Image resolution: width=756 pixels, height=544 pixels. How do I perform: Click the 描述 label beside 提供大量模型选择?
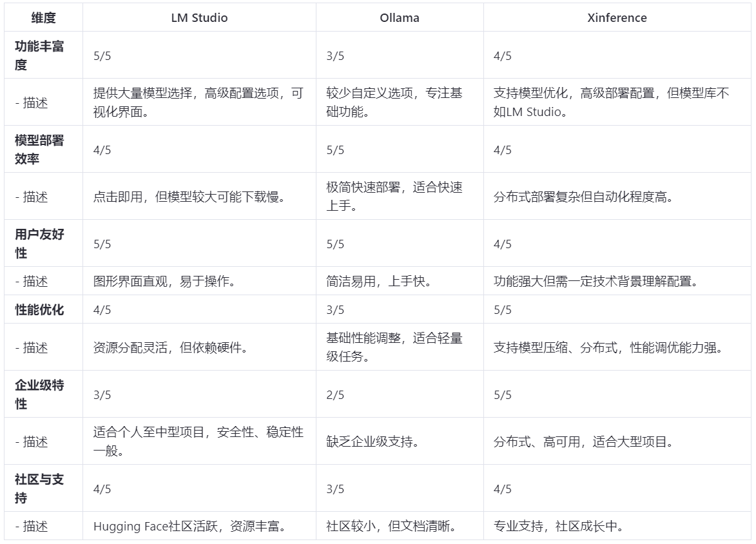[x=32, y=102]
